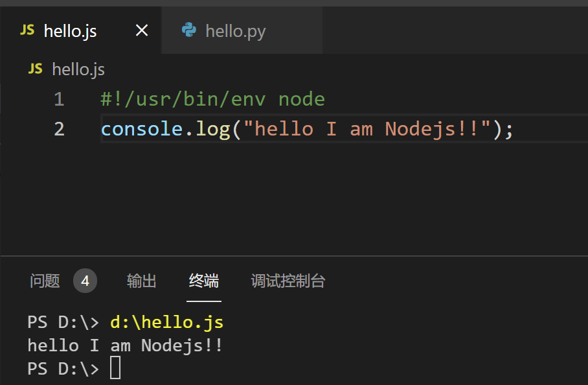588x385 pixels.
Task: Open the 问题 (Problems) panel tab
Action: (x=45, y=281)
